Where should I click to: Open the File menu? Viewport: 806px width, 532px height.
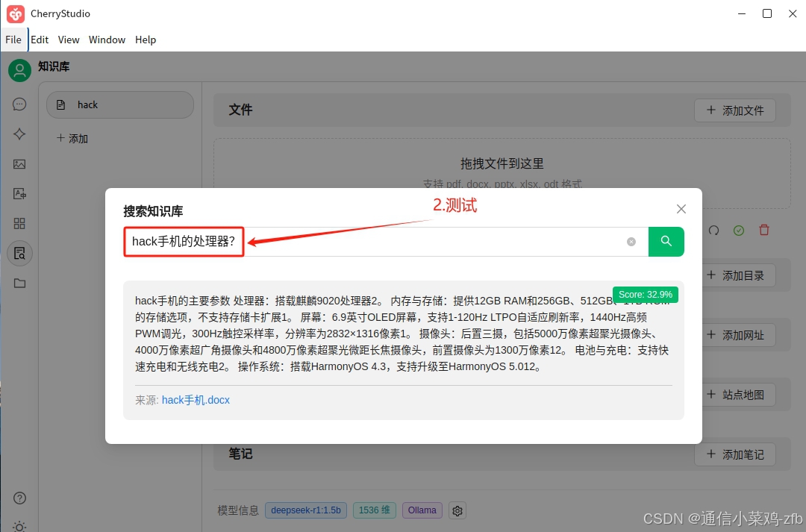click(13, 40)
